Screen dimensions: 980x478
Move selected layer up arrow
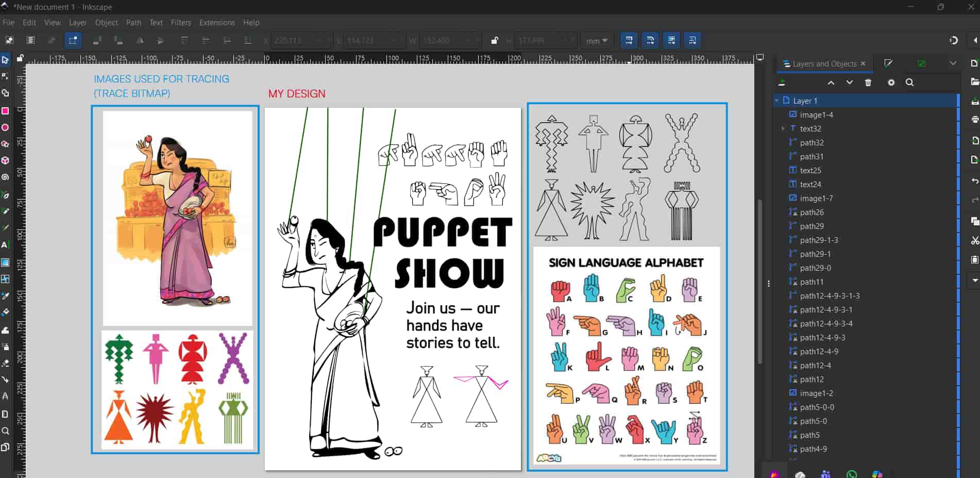tap(831, 83)
